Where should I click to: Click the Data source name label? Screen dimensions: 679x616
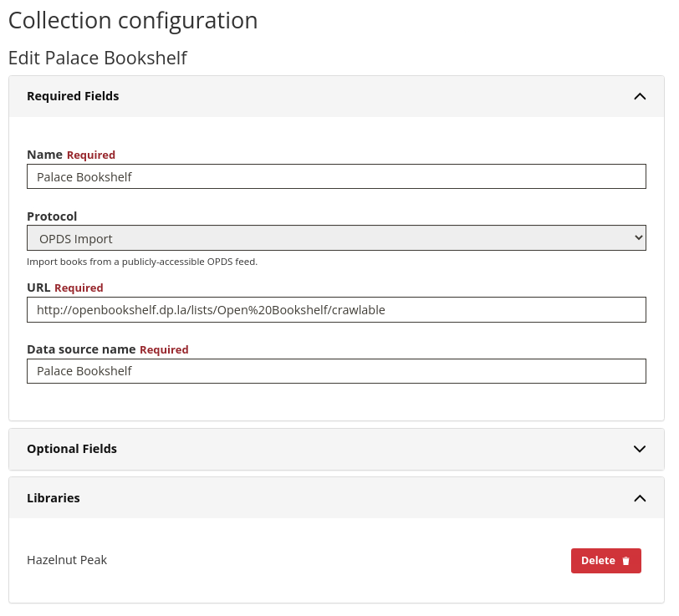click(x=81, y=349)
